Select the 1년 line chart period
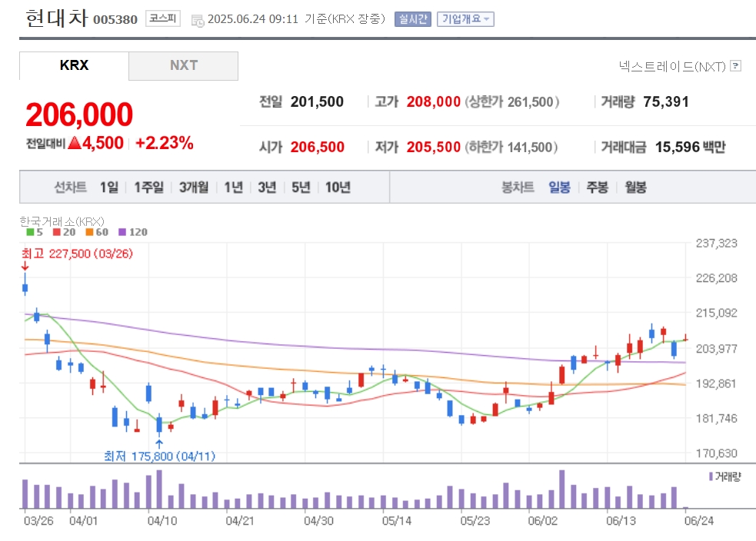Viewport: 756px width, 541px height. tap(233, 187)
